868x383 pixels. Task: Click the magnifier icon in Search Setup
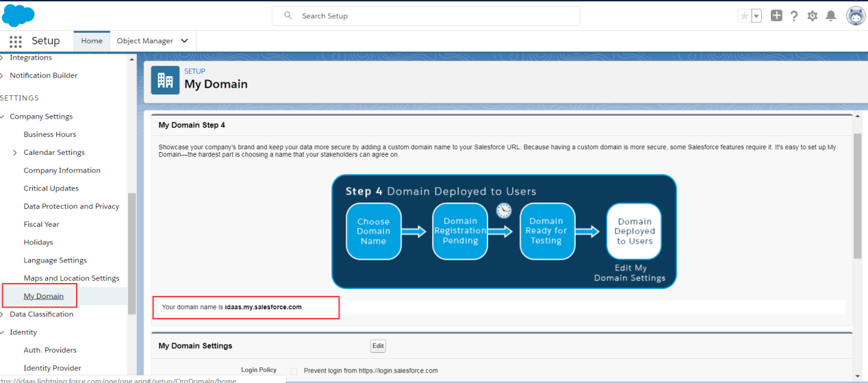point(288,15)
